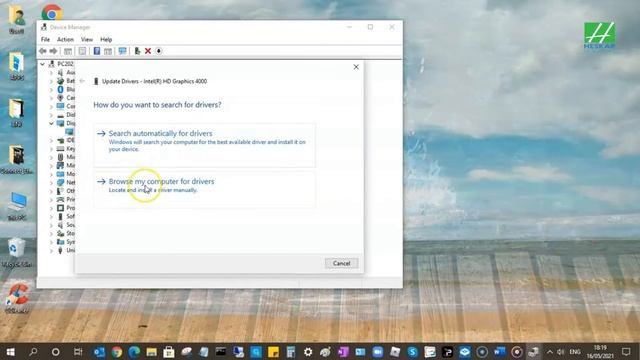Select the CCleaner desktop shortcut
This screenshot has width=640, height=360.
pos(17,298)
